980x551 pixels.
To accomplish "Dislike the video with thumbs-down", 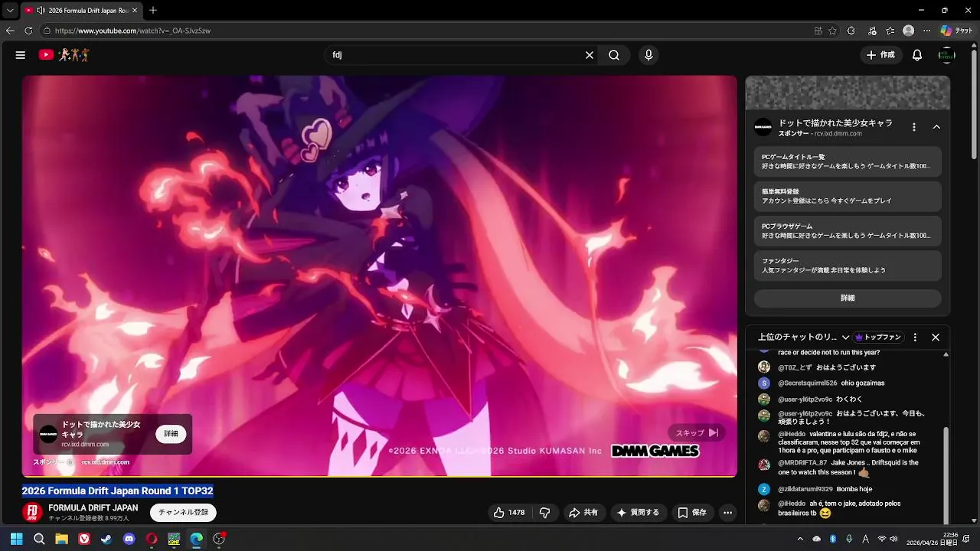I will tap(545, 513).
